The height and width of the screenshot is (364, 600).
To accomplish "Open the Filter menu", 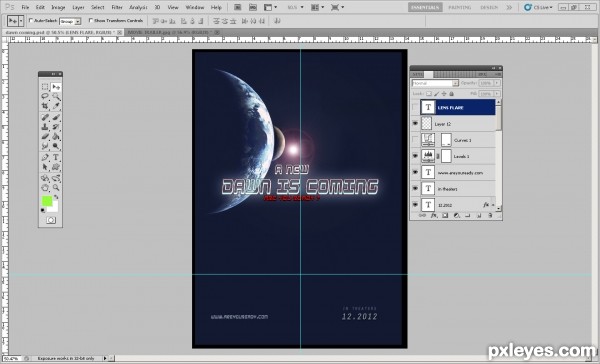I will tap(117, 7).
